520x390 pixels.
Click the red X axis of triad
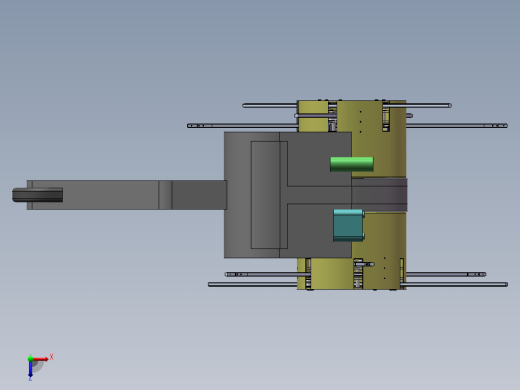point(41,359)
